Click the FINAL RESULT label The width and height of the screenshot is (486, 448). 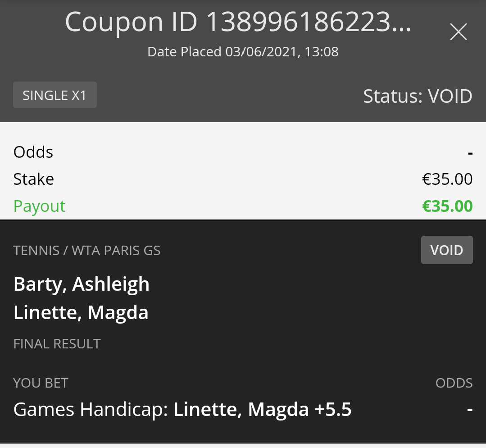(x=57, y=344)
